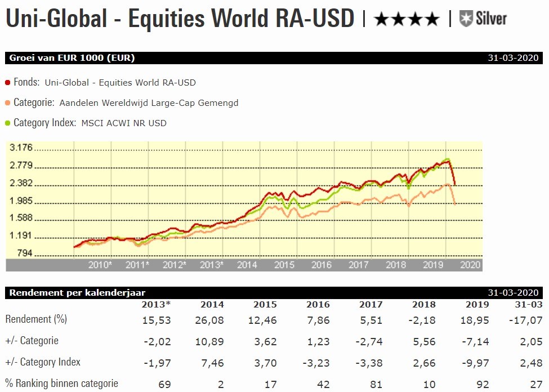
Task: Click the 2020 label on chart axis
Action: (x=470, y=265)
